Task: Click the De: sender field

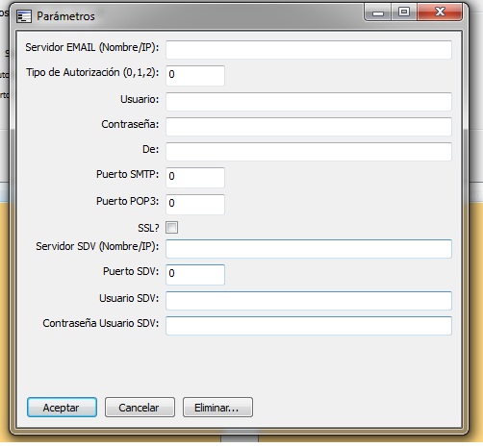Action: pyautogui.click(x=309, y=152)
